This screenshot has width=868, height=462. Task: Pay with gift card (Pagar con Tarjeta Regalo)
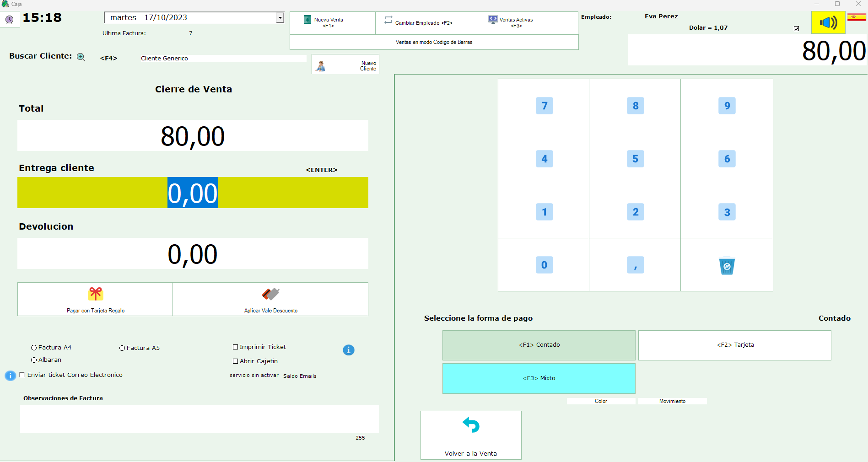coord(95,299)
